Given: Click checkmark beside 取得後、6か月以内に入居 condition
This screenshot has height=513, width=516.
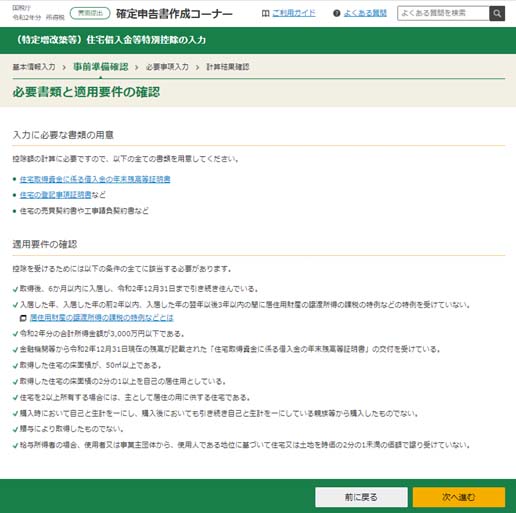Looking at the screenshot, I should (x=15, y=289).
